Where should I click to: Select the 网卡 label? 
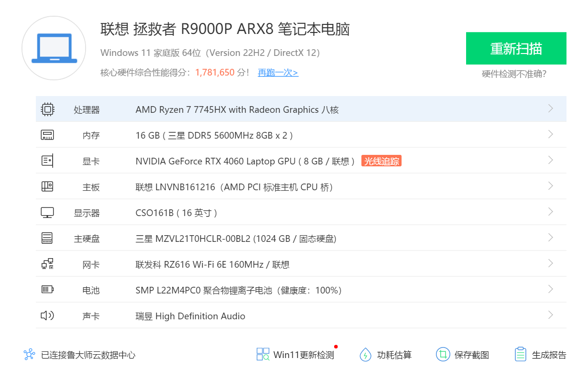click(x=91, y=265)
